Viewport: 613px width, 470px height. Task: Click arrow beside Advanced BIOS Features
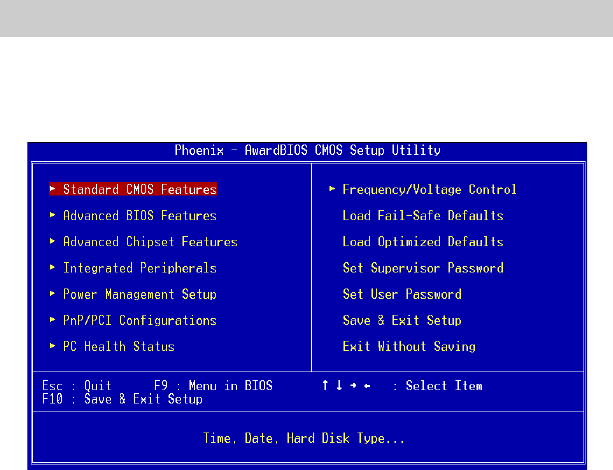[52, 215]
